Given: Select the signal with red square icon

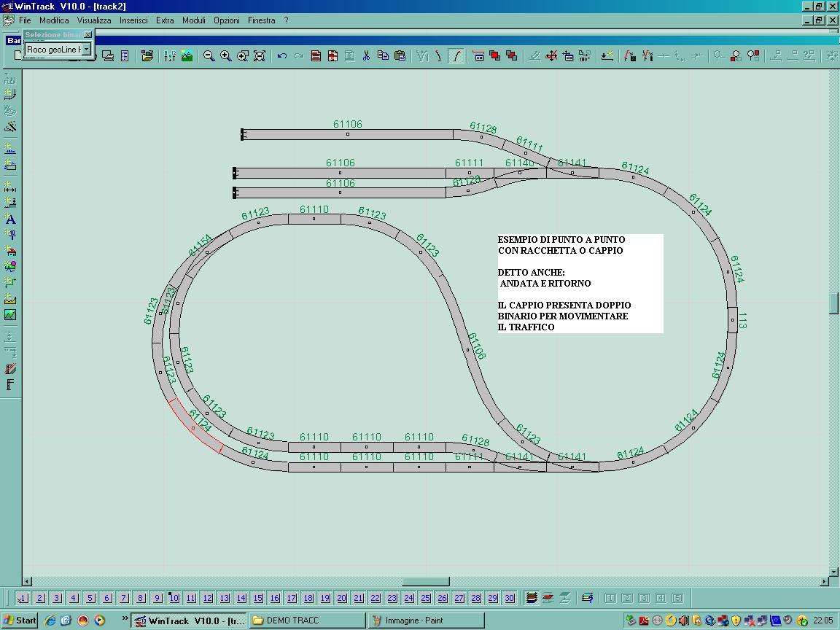Looking at the screenshot, I should coord(736,55).
